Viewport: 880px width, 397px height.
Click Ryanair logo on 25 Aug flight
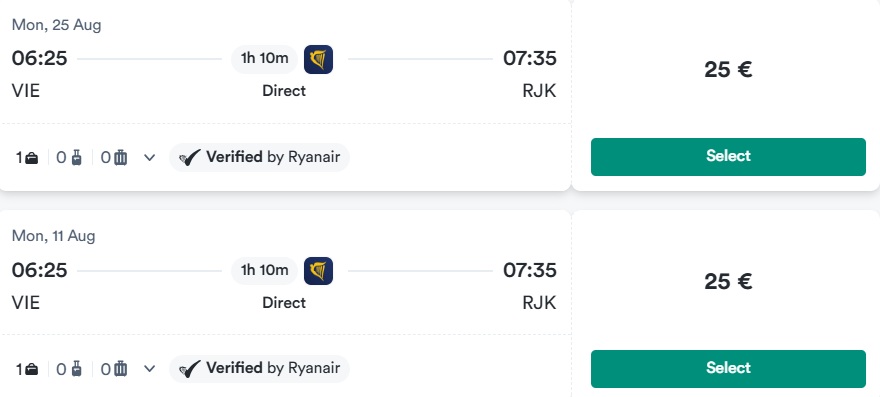(318, 60)
